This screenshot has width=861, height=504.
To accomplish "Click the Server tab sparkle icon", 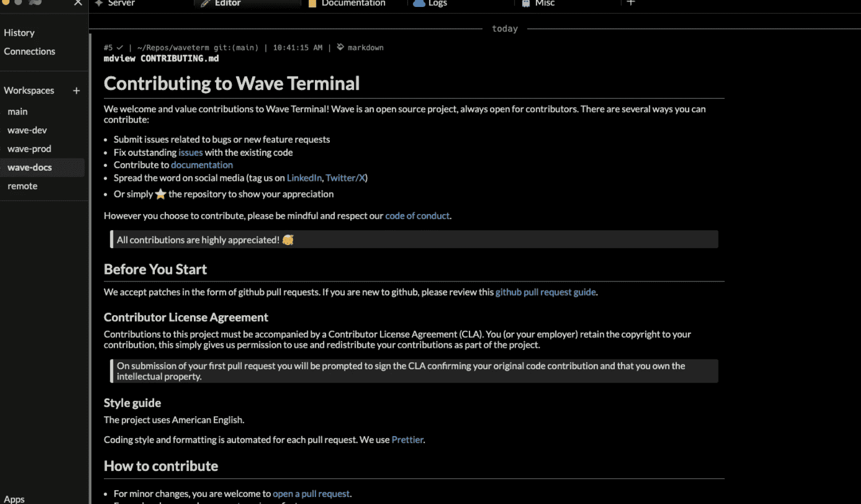I will 99,3.
